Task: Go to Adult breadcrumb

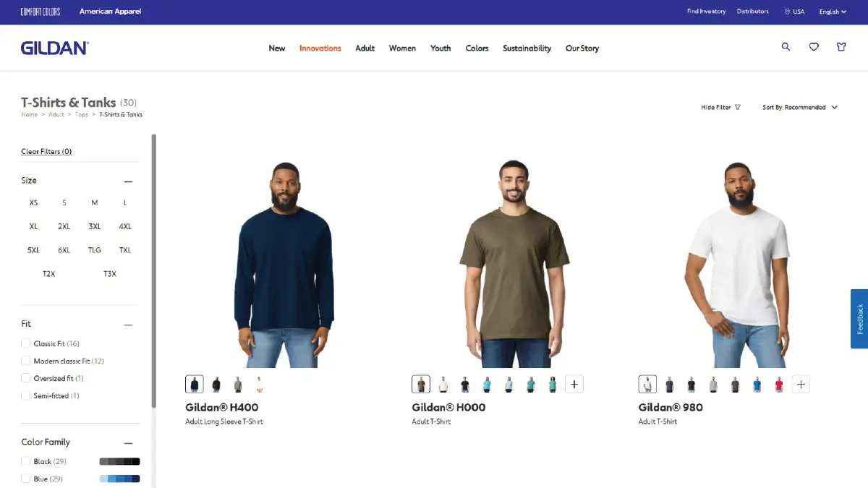Action: pos(56,114)
